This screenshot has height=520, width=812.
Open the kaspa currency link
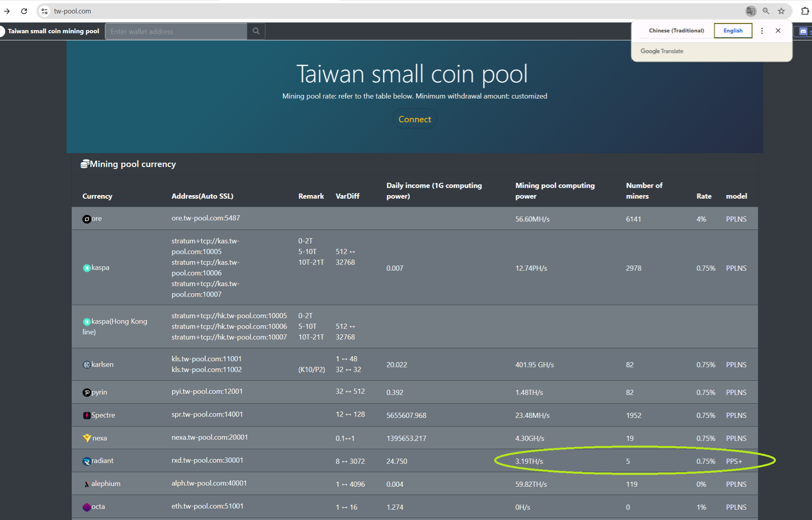tap(100, 268)
